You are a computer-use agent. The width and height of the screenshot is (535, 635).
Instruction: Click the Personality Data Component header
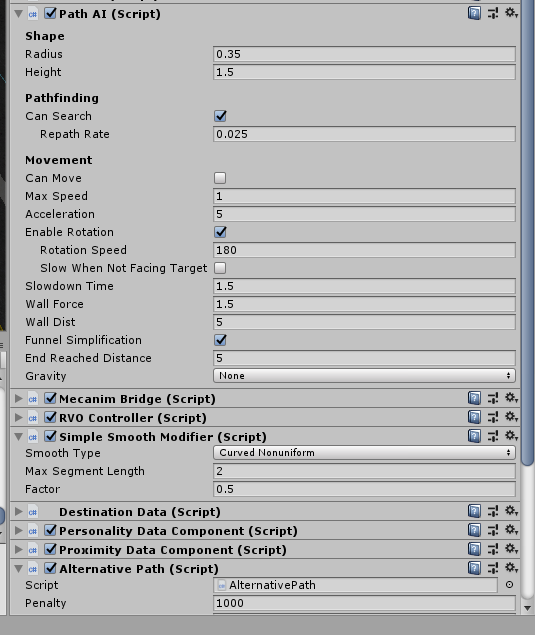(178, 531)
